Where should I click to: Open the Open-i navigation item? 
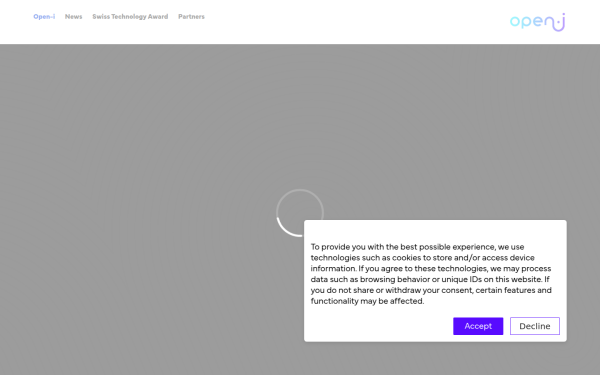44,16
